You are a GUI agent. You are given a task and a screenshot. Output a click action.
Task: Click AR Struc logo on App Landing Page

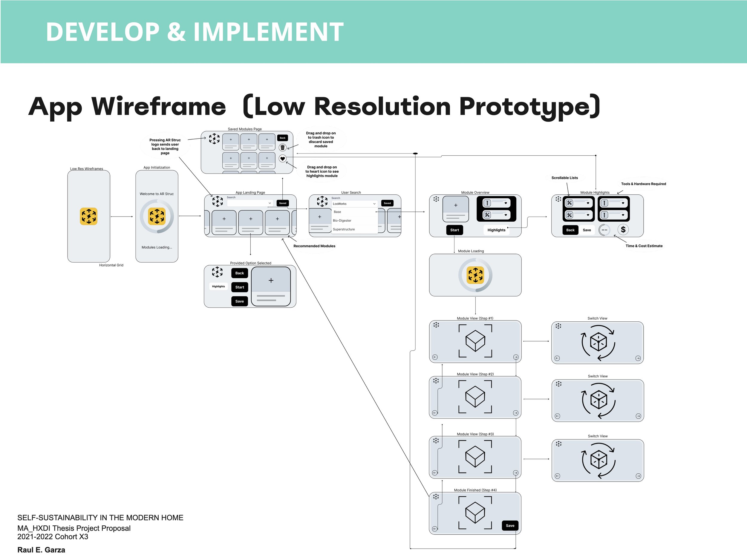click(x=218, y=201)
